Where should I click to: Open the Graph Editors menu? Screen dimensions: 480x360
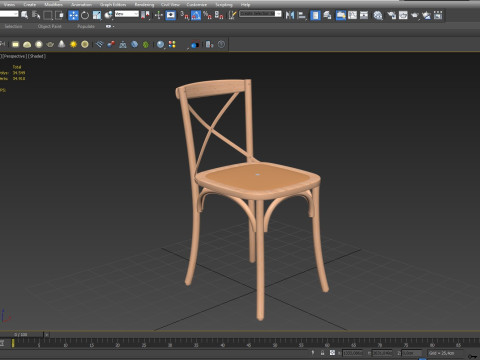click(113, 5)
